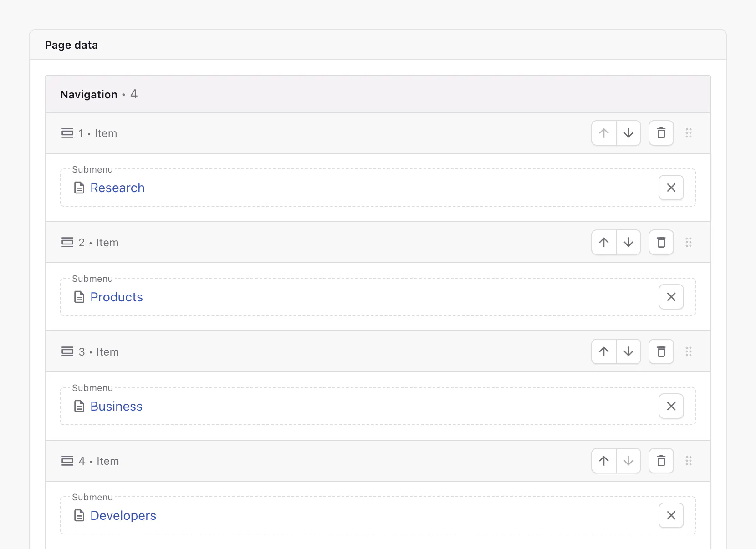Image resolution: width=756 pixels, height=549 pixels.
Task: Remove Developers submenu link
Action: click(x=671, y=515)
